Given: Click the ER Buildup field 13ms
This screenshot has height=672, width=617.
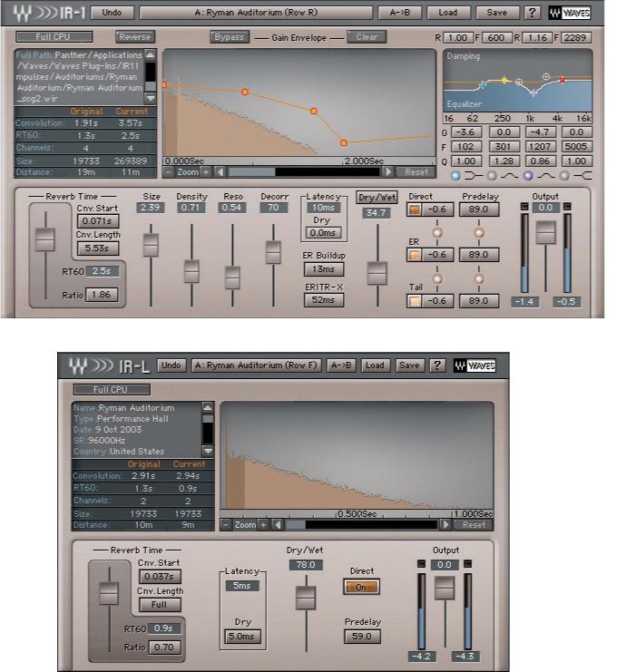Looking at the screenshot, I should (324, 269).
